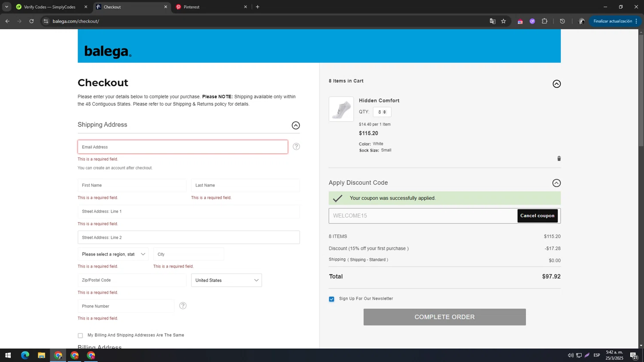Screen dimensions: 644x362
Task: Click the browser back arrow
Action: [x=7, y=21]
